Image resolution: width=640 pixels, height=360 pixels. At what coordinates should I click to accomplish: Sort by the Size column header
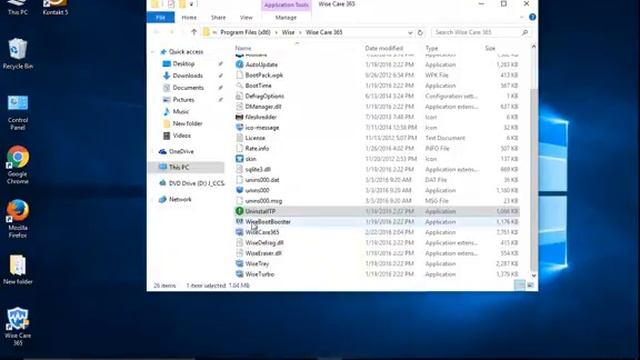490,48
